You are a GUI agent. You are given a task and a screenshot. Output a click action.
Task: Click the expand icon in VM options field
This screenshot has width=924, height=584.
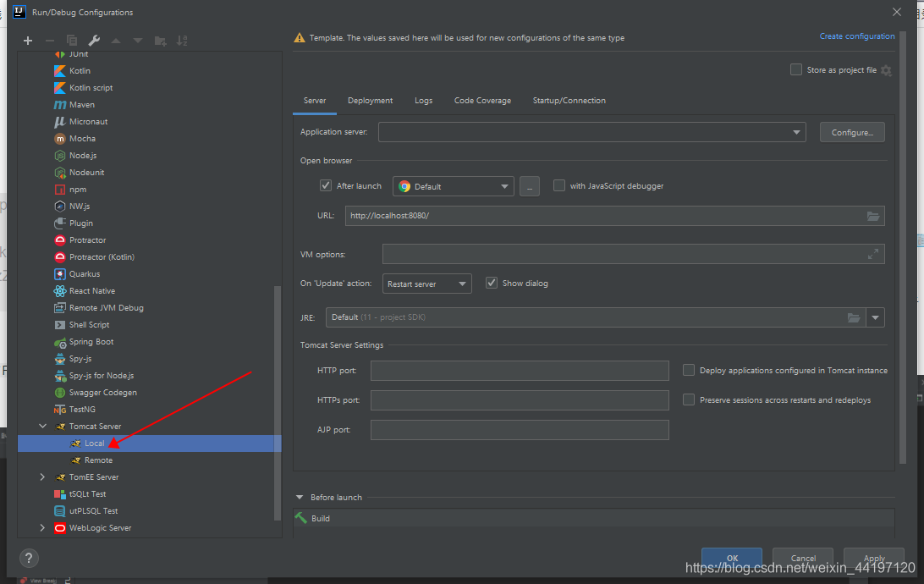pos(873,254)
